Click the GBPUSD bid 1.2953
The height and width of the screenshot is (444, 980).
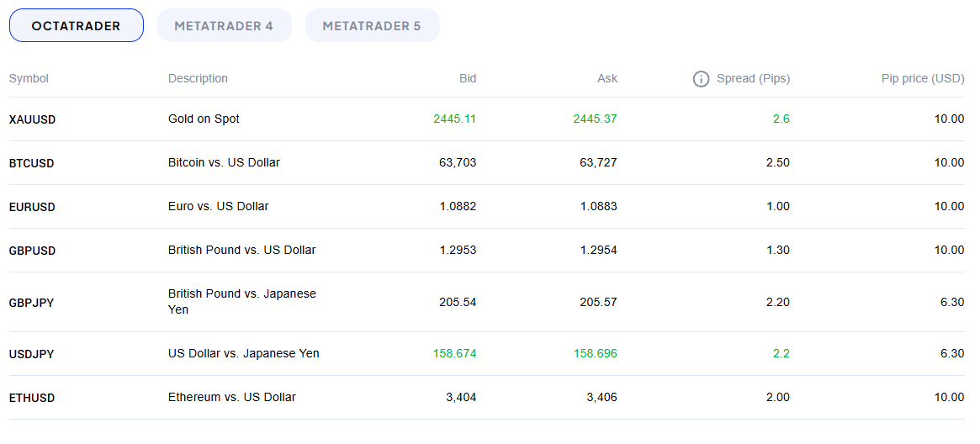[458, 250]
